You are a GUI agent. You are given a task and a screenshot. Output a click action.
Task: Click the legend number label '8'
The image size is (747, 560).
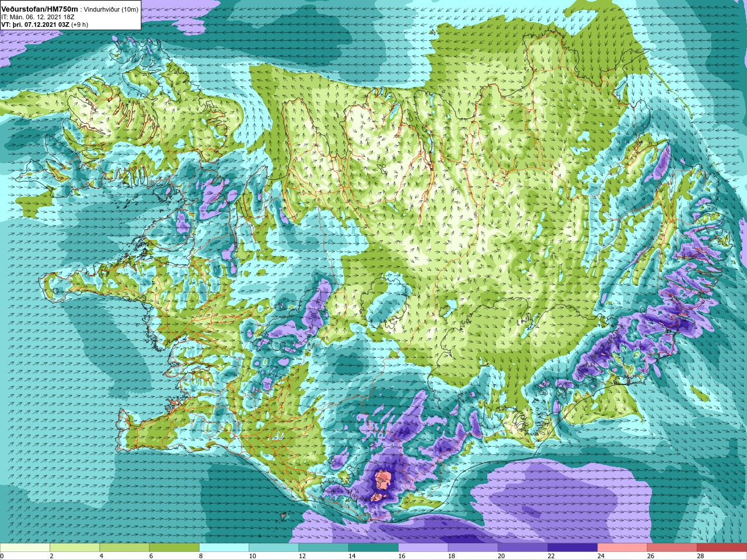201,556
